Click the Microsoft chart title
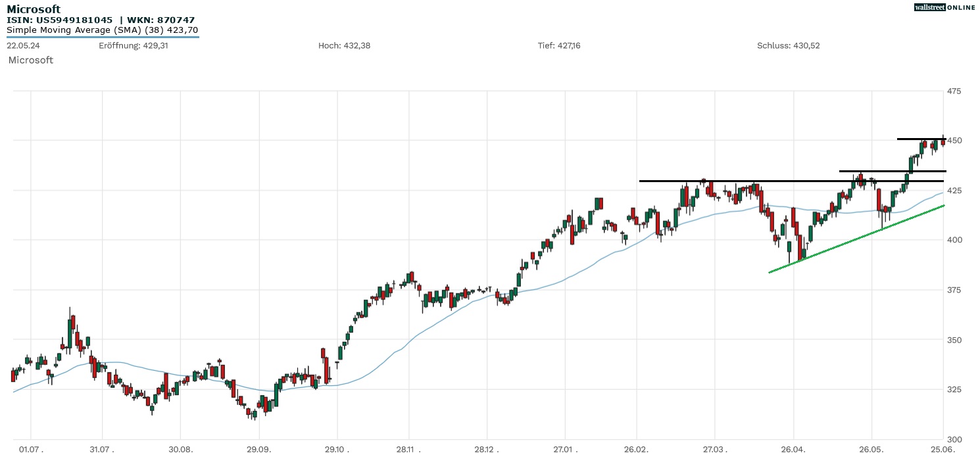Screen dimensions: 980x453 [x=34, y=9]
